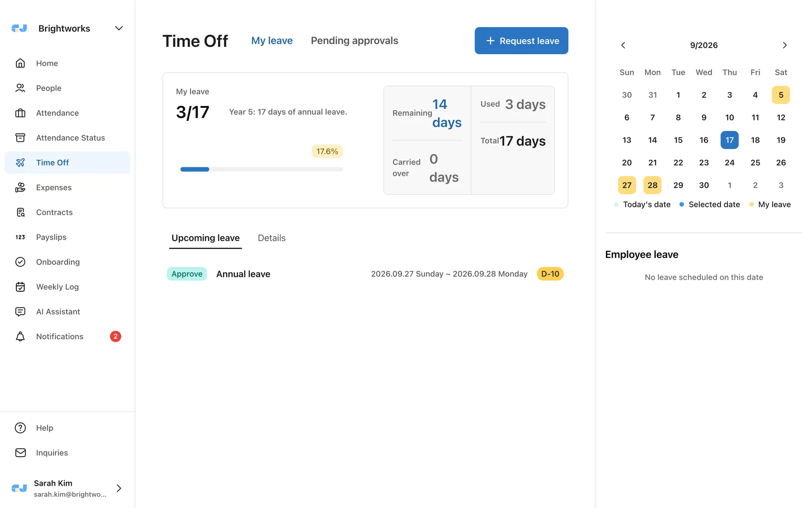Open the AI Assistant chat icon
Image resolution: width=812 pixels, height=508 pixels.
coord(20,312)
